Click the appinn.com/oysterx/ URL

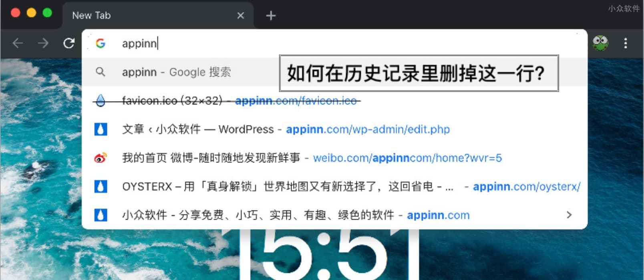pos(527,187)
